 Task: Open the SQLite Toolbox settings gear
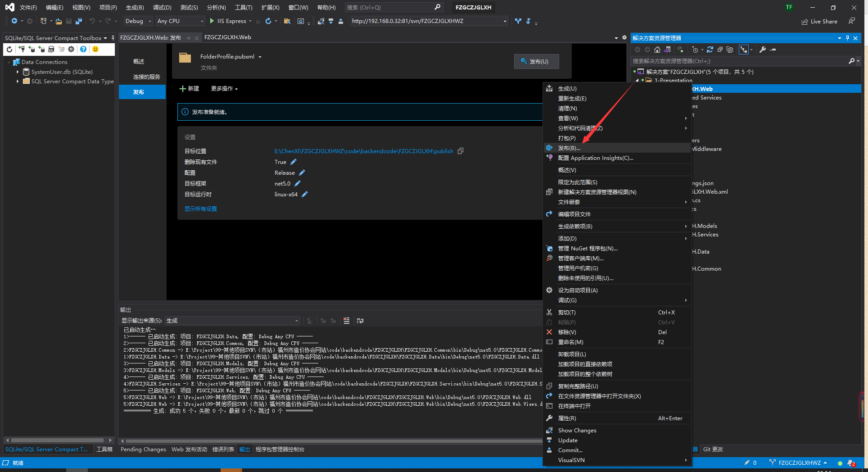(x=71, y=49)
